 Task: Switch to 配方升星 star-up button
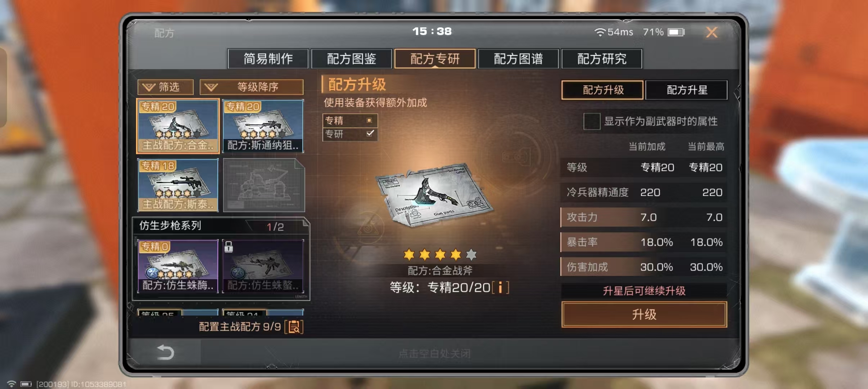(x=687, y=90)
